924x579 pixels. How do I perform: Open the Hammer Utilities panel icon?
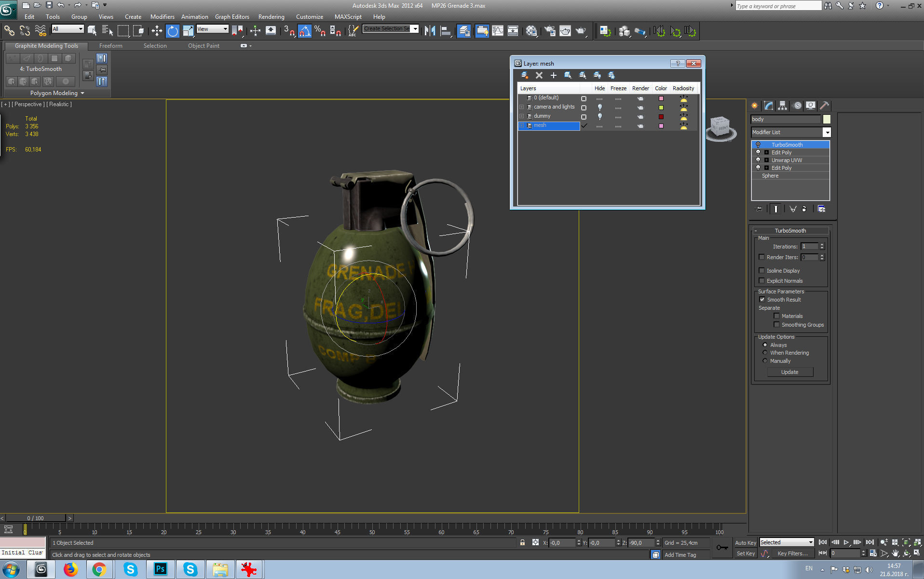[825, 106]
